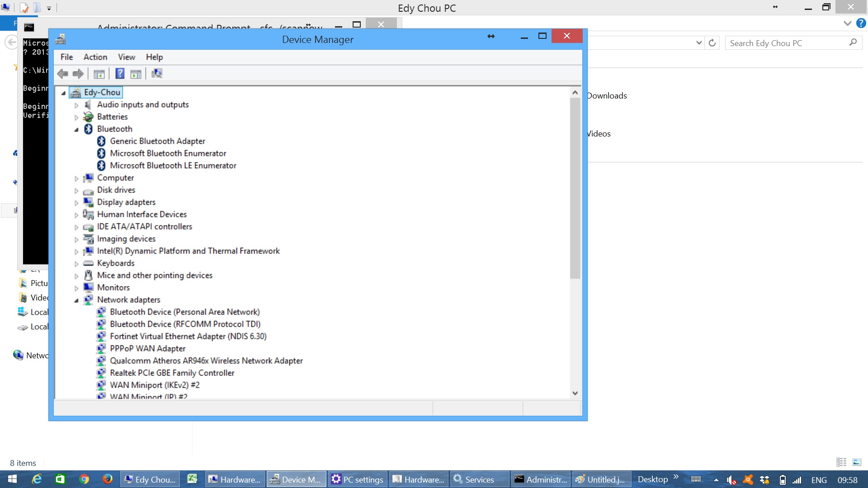Expand Mice and other pointing devices

click(76, 276)
